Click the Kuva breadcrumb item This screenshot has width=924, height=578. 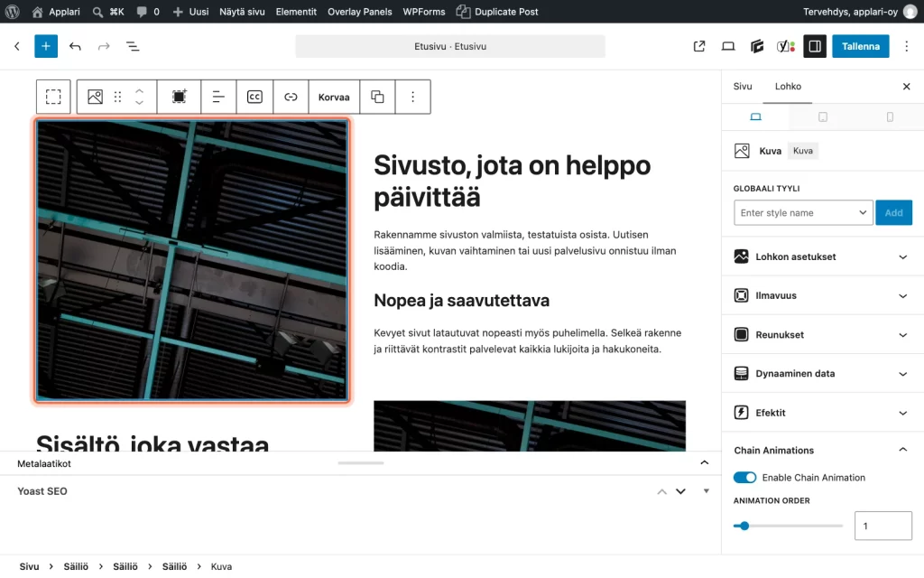[x=221, y=566]
